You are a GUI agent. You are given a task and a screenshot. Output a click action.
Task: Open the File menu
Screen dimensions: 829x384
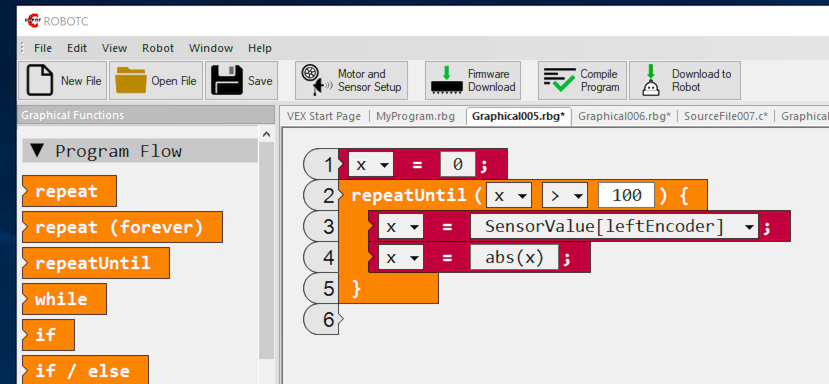point(43,48)
